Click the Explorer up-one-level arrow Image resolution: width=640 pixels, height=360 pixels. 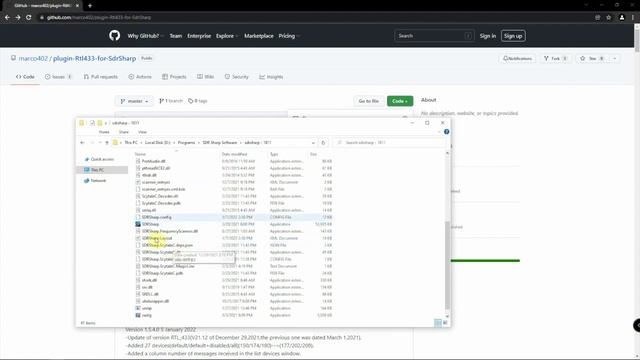click(107, 142)
